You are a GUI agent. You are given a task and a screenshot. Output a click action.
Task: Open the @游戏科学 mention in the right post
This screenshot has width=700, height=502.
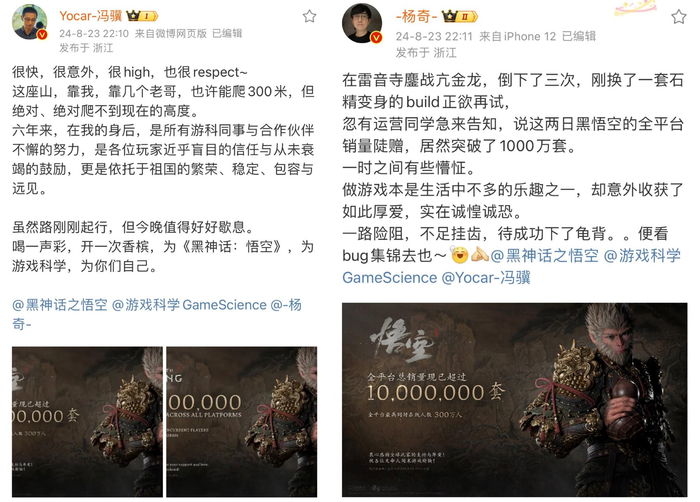coord(642,255)
